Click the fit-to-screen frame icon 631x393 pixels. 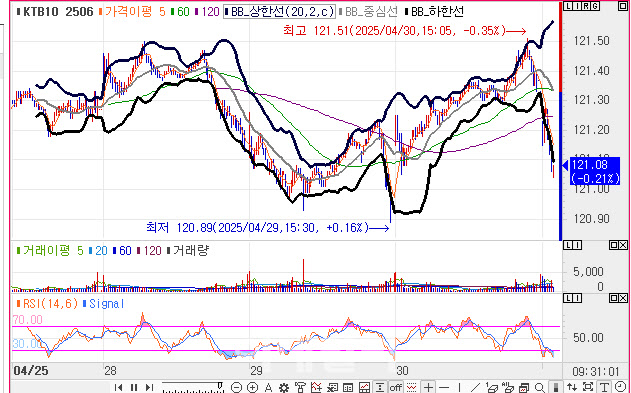(x=588, y=387)
